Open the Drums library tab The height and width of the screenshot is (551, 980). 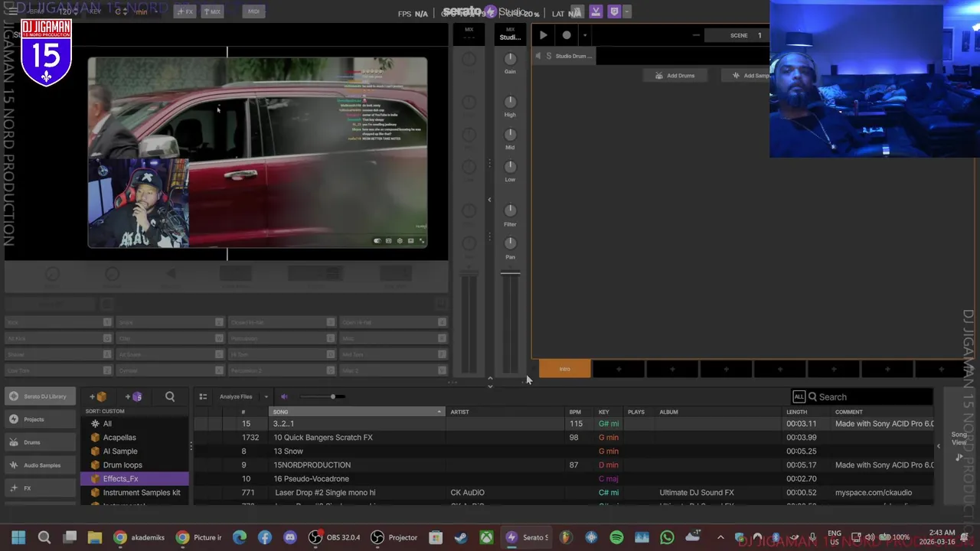[x=38, y=442]
